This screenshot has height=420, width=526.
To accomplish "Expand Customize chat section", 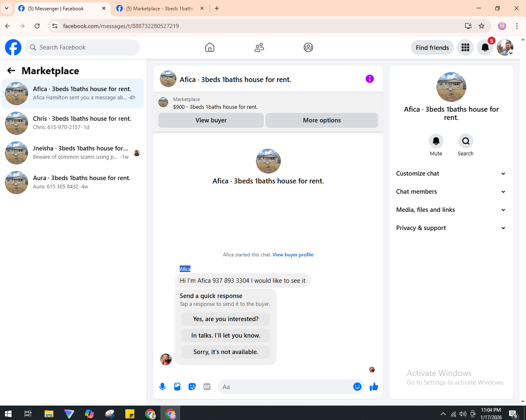I will pyautogui.click(x=451, y=174).
